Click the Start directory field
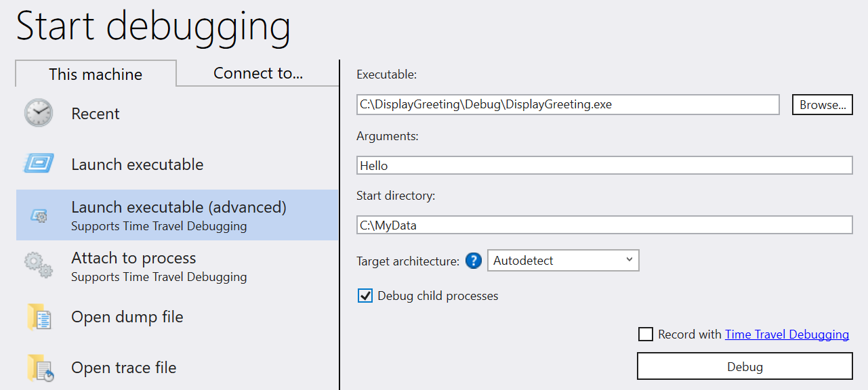The width and height of the screenshot is (868, 390). click(x=603, y=224)
